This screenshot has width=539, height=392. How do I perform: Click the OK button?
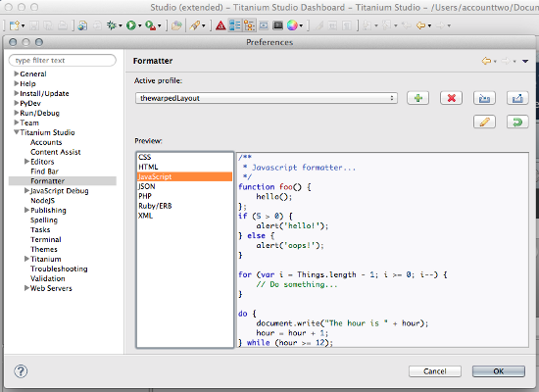pyautogui.click(x=499, y=371)
